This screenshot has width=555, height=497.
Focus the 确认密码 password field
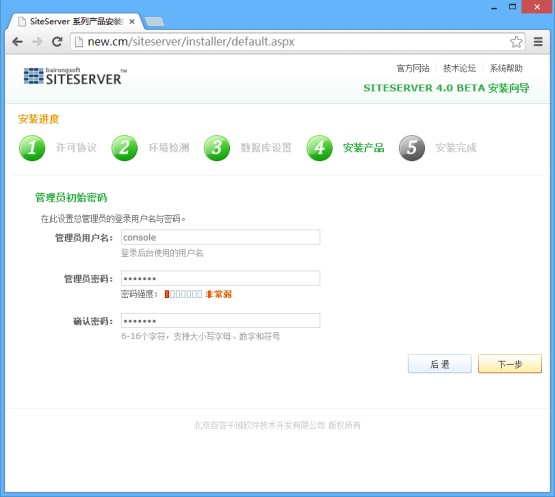tap(221, 321)
